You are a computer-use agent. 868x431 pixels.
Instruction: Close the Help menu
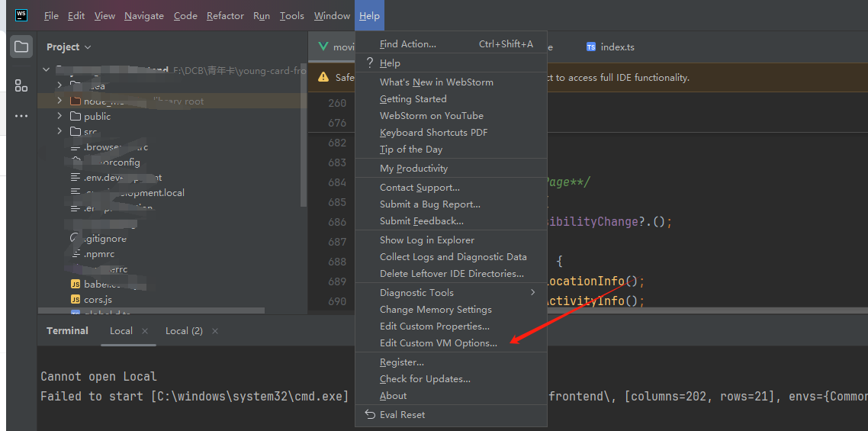click(369, 15)
